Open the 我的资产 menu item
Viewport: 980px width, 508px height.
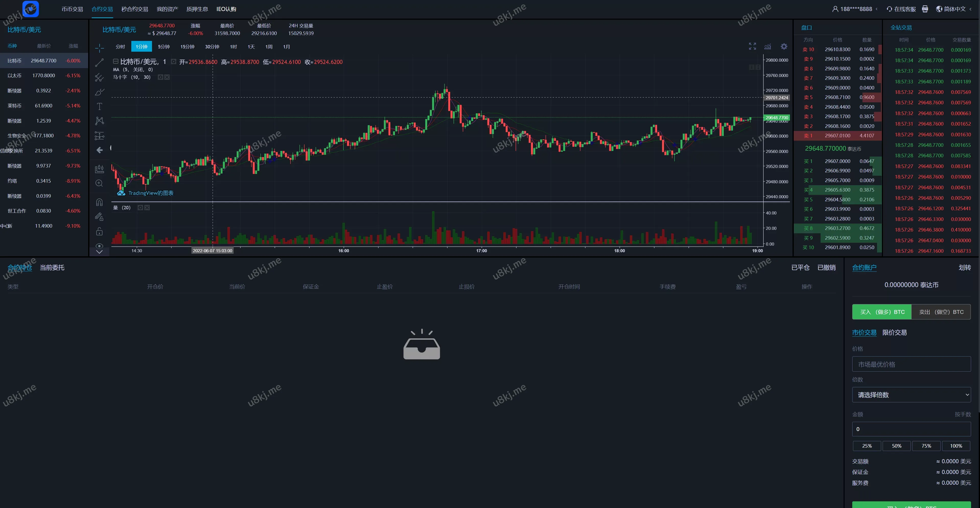pyautogui.click(x=167, y=9)
